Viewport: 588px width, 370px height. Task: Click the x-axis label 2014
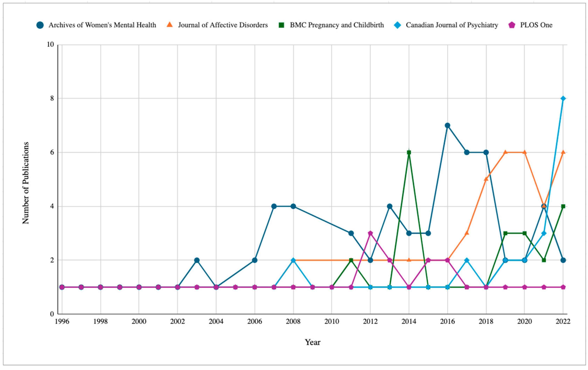[409, 321]
